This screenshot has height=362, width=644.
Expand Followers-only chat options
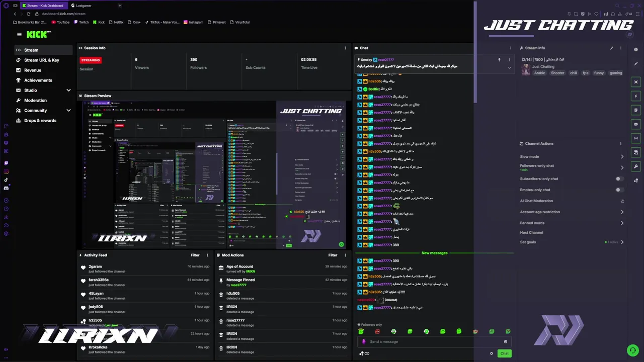point(622,167)
